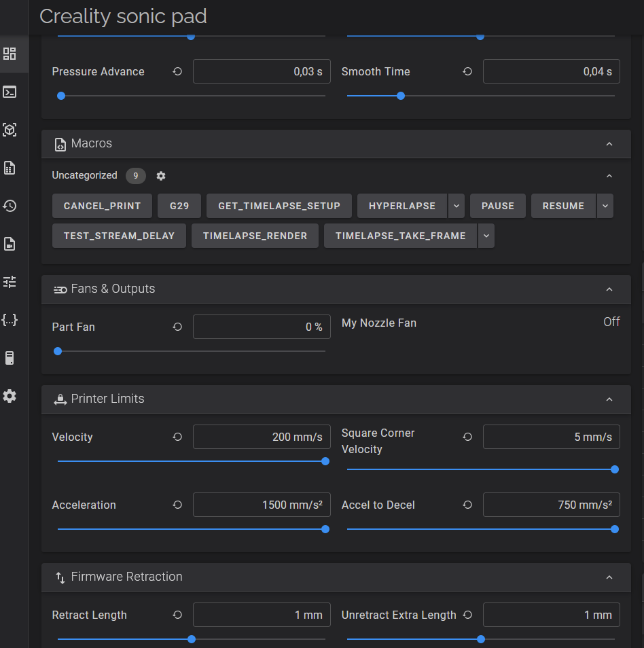Viewport: 644px width, 648px height.
Task: Click the Part Fan slider handle
Action: point(58,351)
